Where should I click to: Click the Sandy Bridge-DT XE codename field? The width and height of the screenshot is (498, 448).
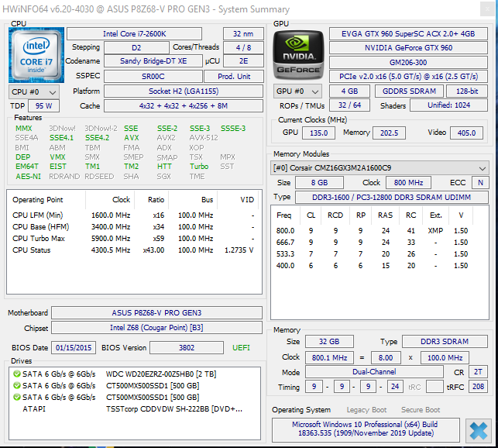pyautogui.click(x=153, y=61)
